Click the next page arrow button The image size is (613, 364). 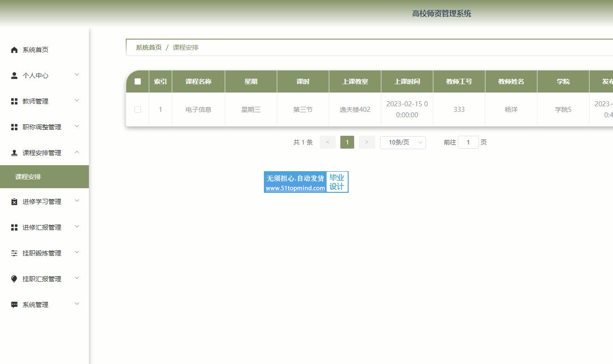click(x=367, y=142)
